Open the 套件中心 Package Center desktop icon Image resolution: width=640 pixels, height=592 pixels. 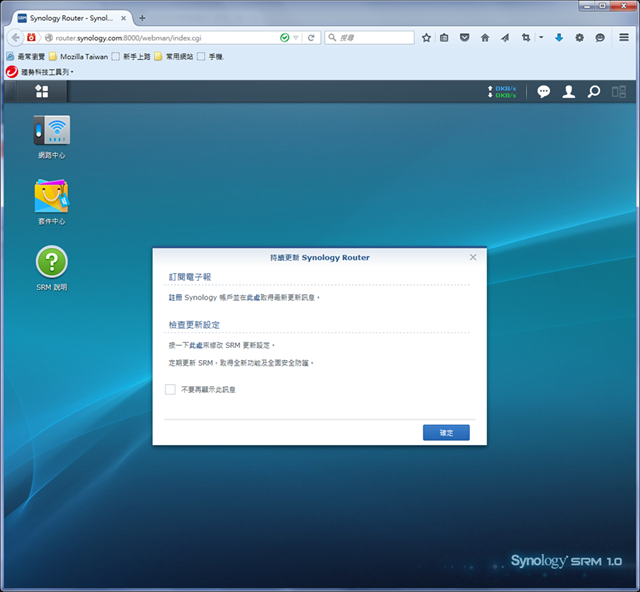coord(52,203)
